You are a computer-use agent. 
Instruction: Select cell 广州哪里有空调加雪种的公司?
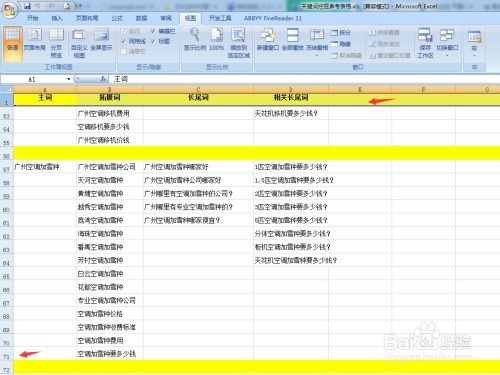tap(198, 194)
